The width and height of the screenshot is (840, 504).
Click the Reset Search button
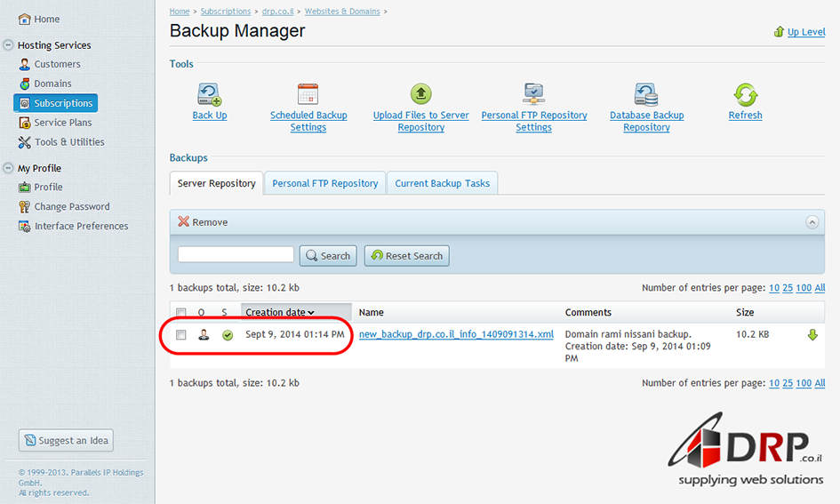(406, 256)
